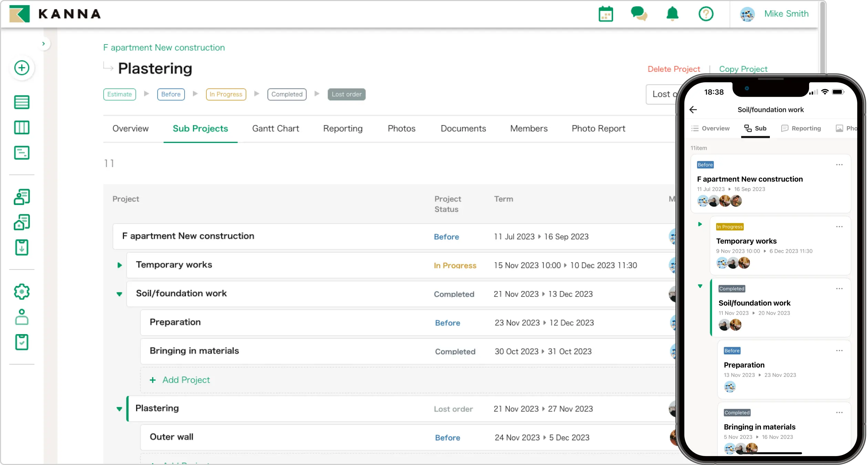Screen dimensions: 868x465
Task: Switch to the Gantt Chart tab
Action: 275,128
